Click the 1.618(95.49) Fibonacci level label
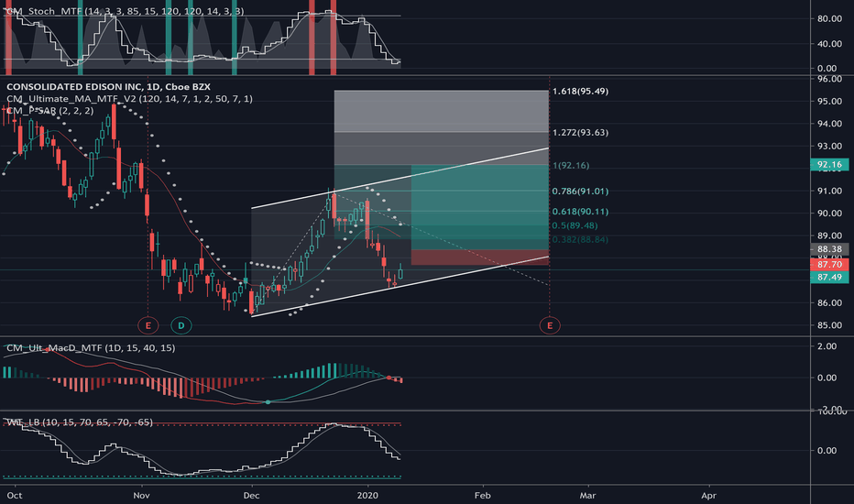The image size is (854, 504). (x=580, y=91)
